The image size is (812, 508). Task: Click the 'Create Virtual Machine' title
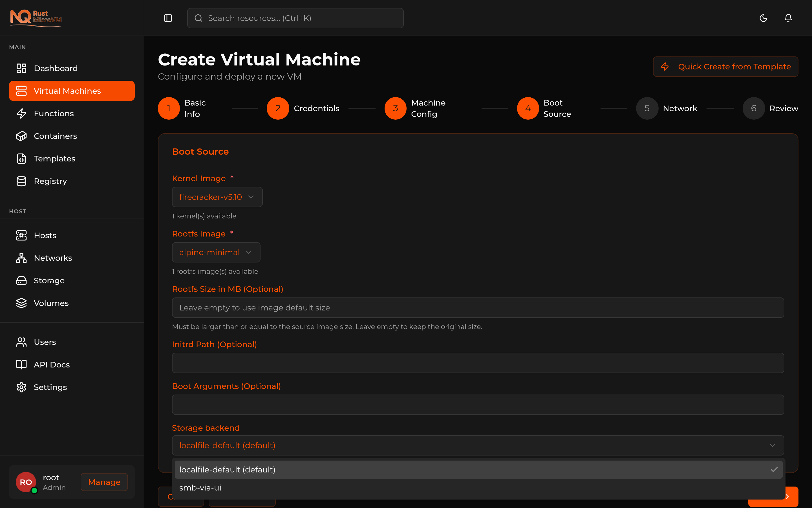[x=259, y=60]
